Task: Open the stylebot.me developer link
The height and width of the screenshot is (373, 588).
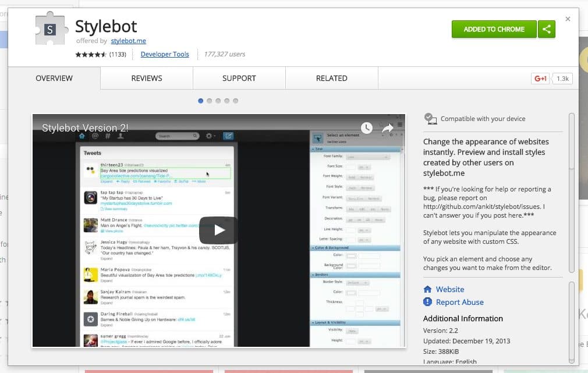Action: (128, 41)
